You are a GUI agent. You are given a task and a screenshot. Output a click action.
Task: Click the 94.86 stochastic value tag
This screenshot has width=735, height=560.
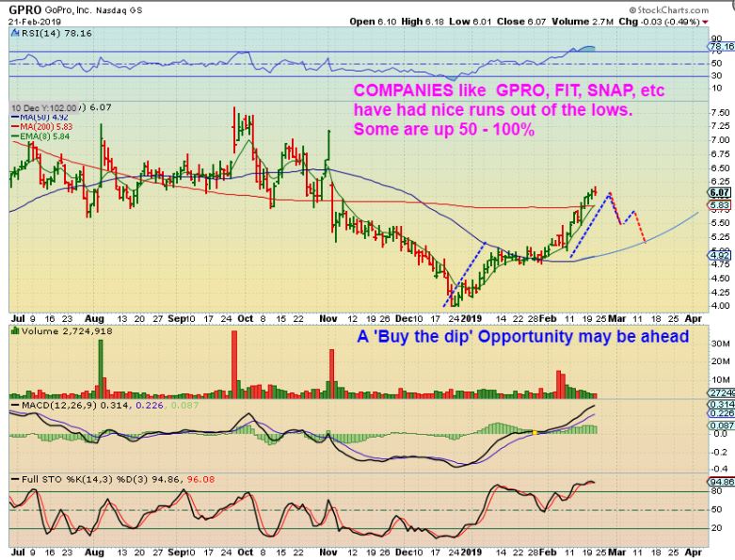click(x=721, y=482)
